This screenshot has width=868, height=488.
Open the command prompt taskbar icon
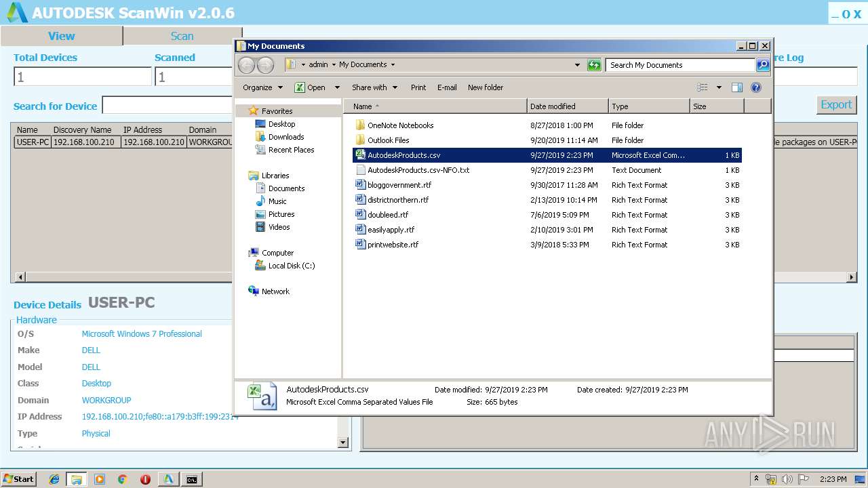pyautogui.click(x=192, y=479)
